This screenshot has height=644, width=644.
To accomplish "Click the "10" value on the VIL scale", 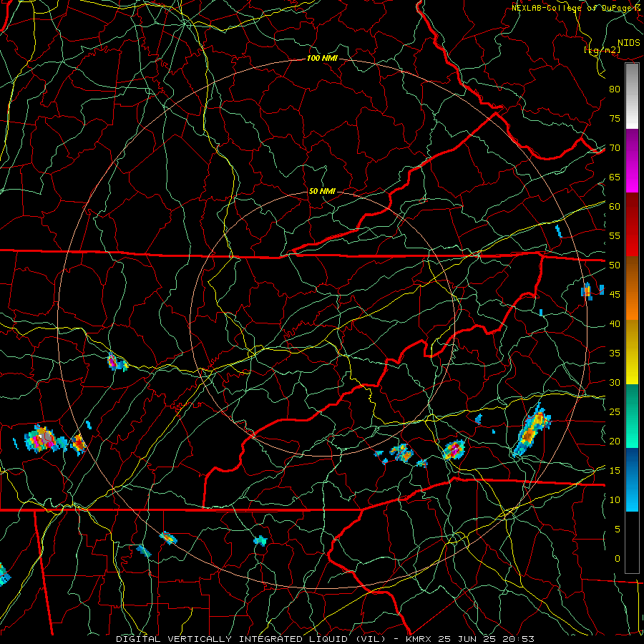I will (615, 500).
